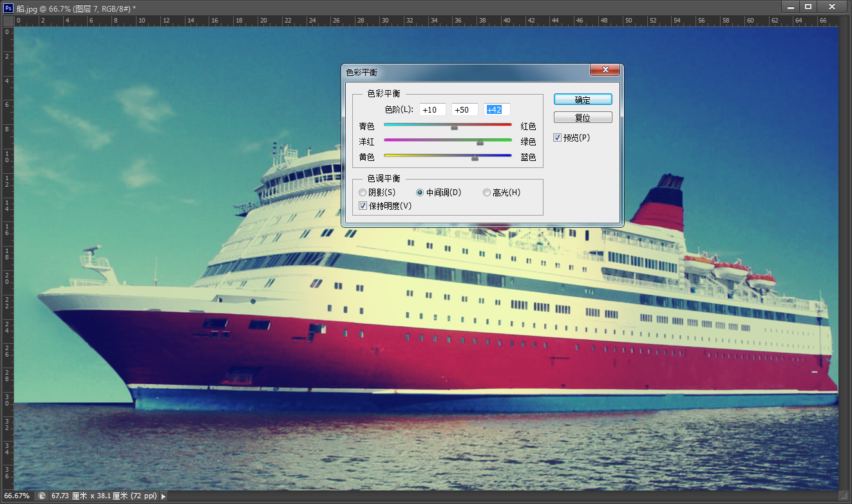This screenshot has width=852, height=504.
Task: Close the 色彩平衡 dialog
Action: click(x=605, y=70)
